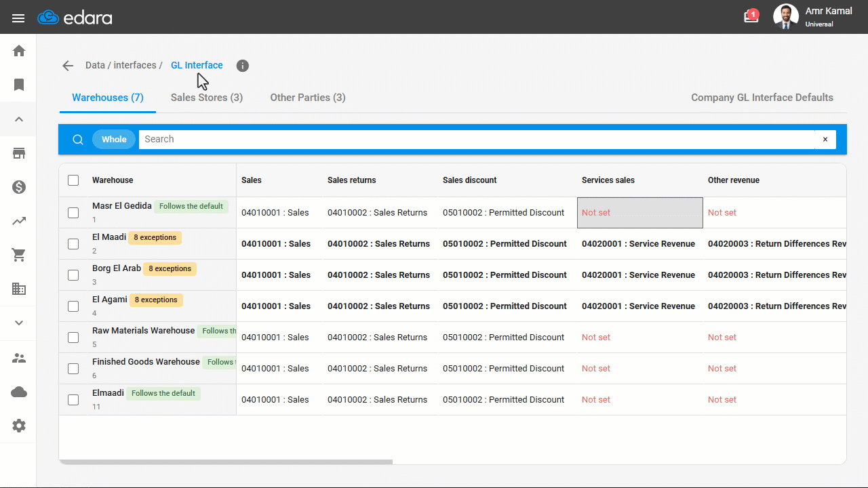Image resolution: width=868 pixels, height=488 pixels.
Task: Check the Raw Materials Warehouse checkbox
Action: click(x=73, y=338)
